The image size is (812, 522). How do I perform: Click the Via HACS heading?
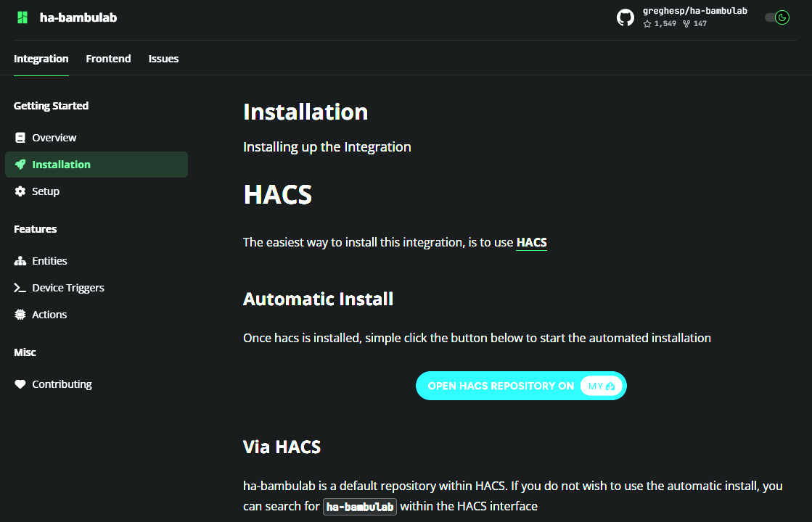(x=282, y=447)
